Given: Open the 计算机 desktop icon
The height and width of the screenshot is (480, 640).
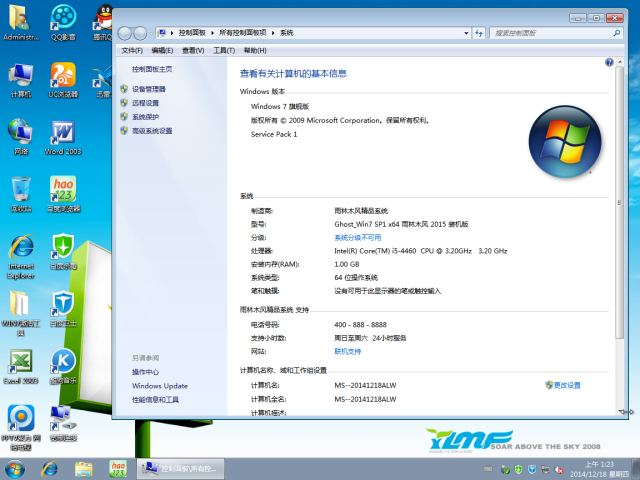Looking at the screenshot, I should point(20,80).
